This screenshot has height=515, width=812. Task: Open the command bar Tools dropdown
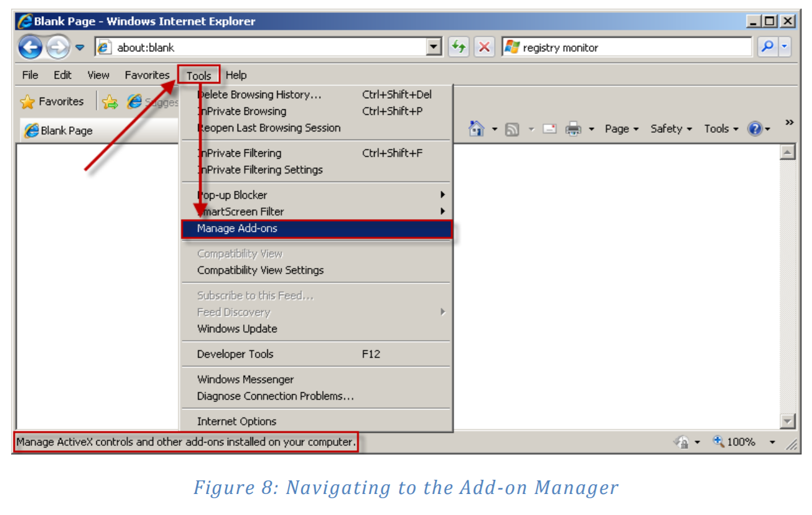(x=721, y=128)
